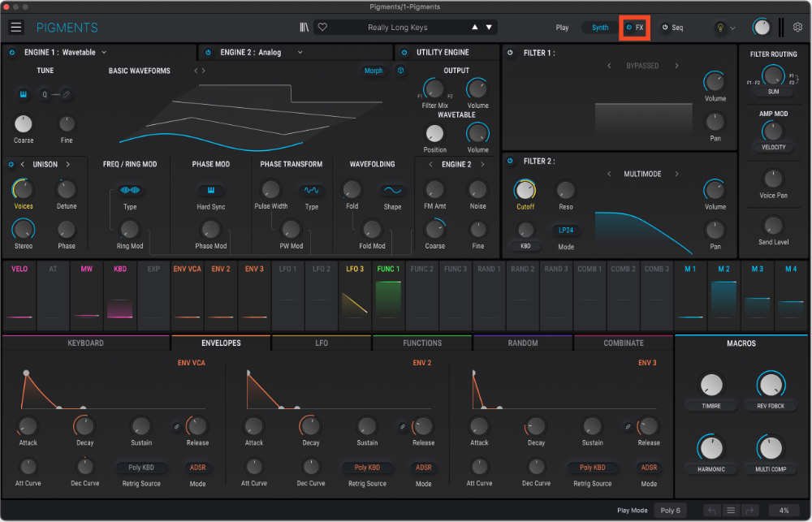
Task: Select the Wavefolding Shape icon
Action: click(392, 190)
